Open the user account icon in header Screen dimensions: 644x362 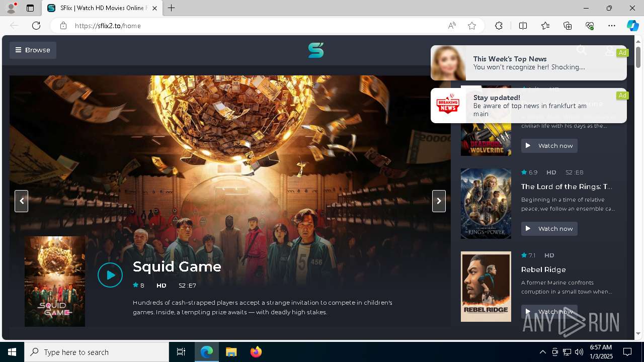(x=609, y=50)
